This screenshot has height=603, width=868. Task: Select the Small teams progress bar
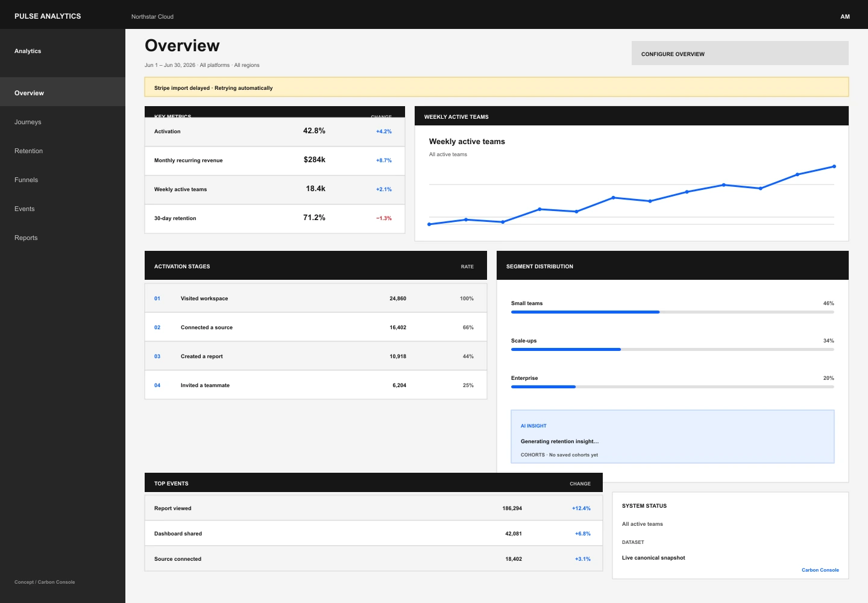click(x=673, y=312)
